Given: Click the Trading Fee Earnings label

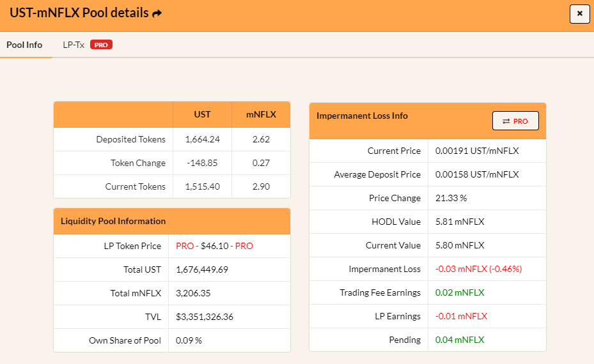Looking at the screenshot, I should (x=380, y=292).
